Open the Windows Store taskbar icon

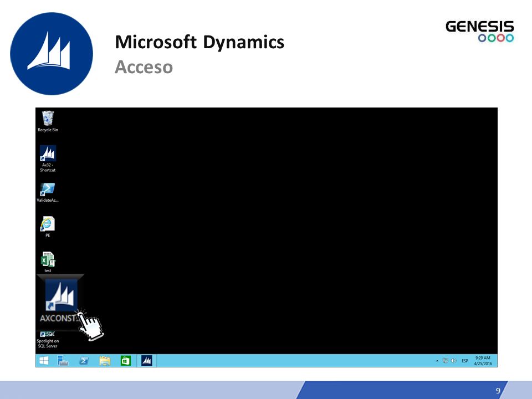coord(126,361)
